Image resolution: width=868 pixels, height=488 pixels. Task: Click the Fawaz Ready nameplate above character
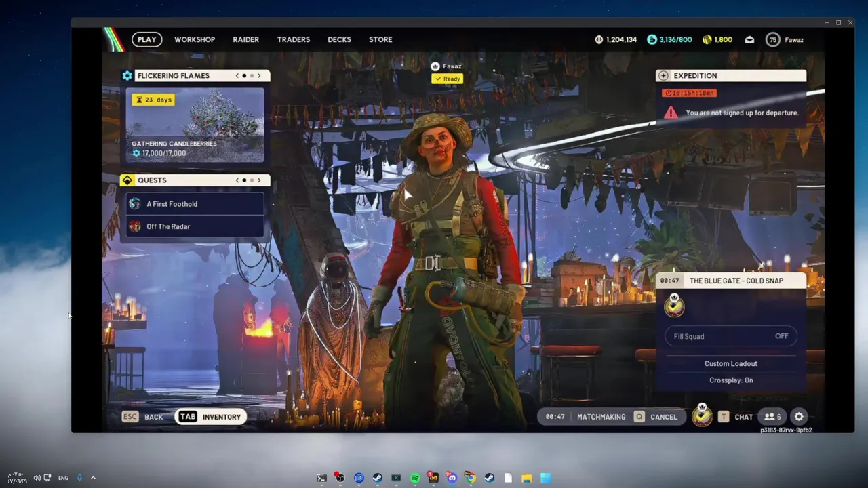coord(447,73)
